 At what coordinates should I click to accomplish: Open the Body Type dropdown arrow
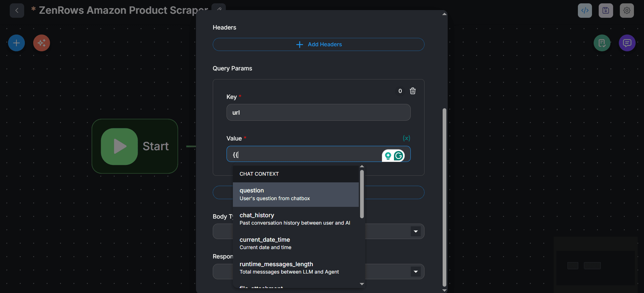coord(416,231)
